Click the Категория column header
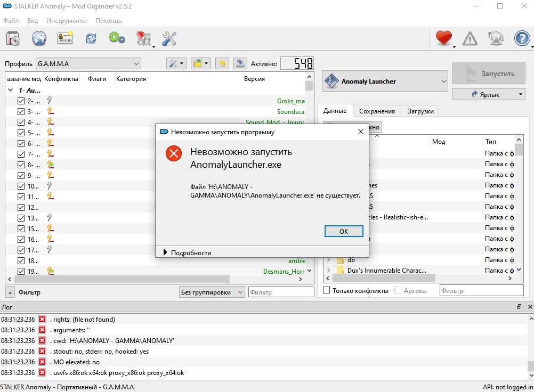The width and height of the screenshot is (534, 392). [131, 79]
